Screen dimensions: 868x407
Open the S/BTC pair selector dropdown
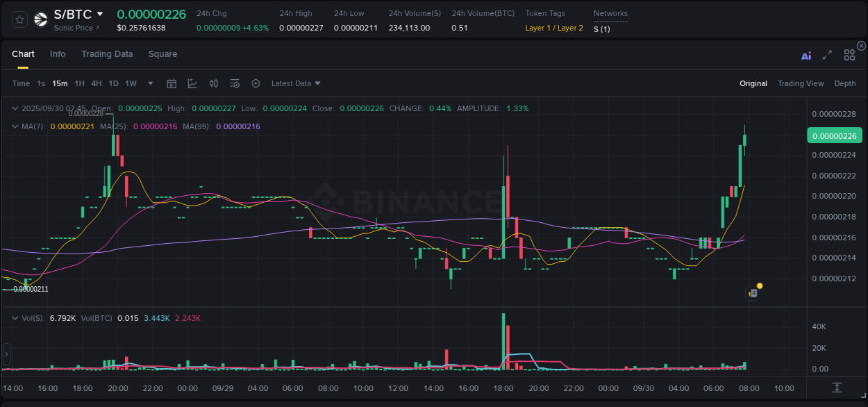coord(78,14)
